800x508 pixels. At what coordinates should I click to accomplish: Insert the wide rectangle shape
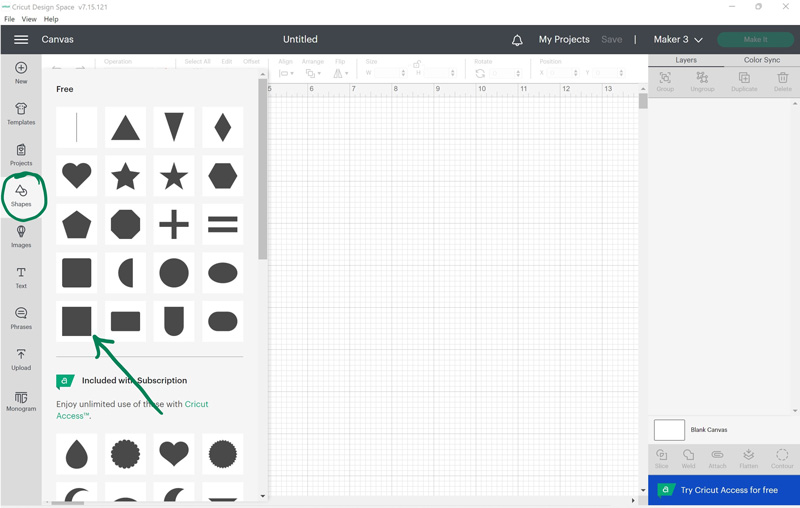coord(125,321)
